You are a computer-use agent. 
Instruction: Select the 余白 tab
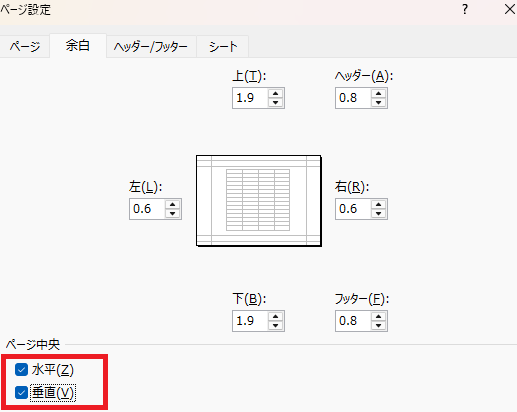pos(78,45)
